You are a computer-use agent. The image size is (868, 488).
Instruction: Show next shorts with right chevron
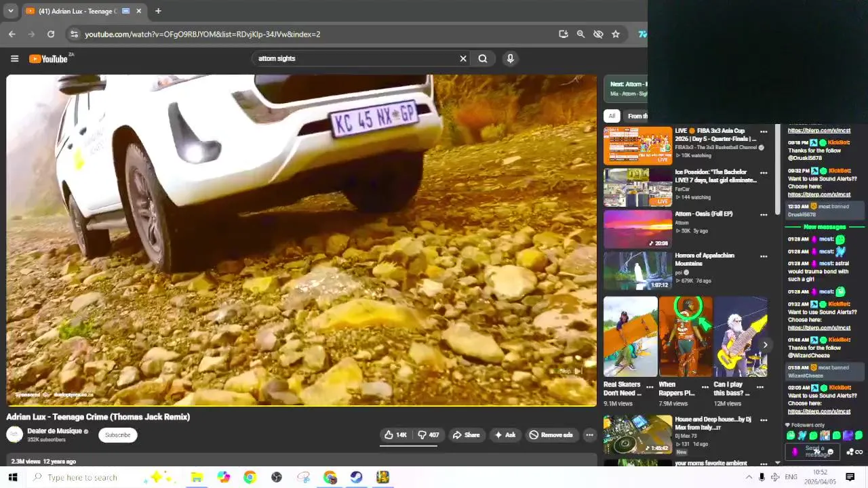pyautogui.click(x=765, y=345)
